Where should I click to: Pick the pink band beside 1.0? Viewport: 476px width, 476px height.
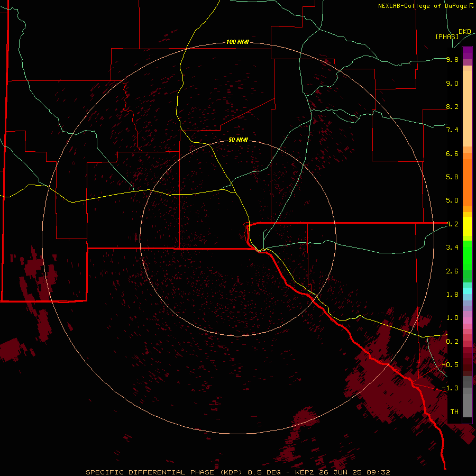click(x=467, y=320)
